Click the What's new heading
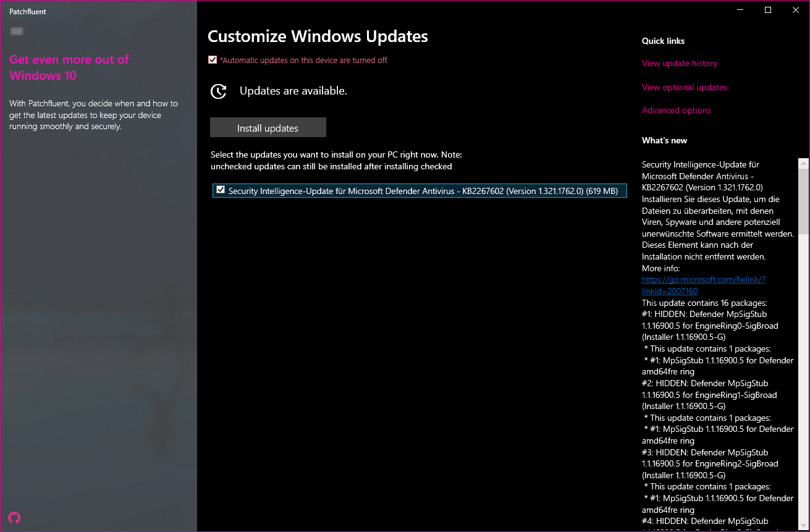Viewport: 810px width, 532px height. [664, 140]
